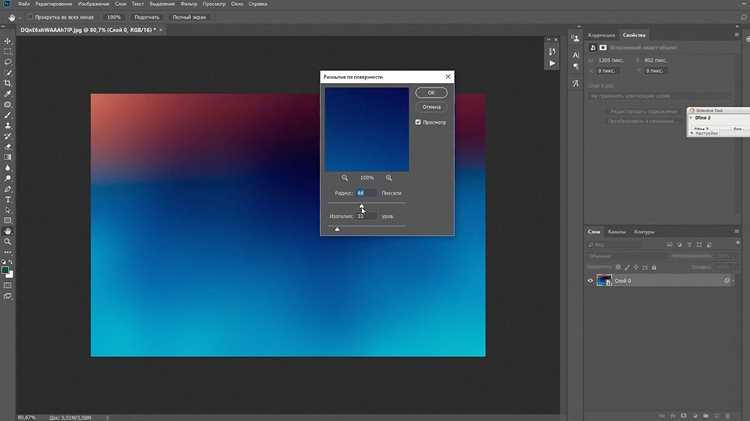Open Properties panel options menu
Image resolution: width=750 pixels, height=421 pixels.
(x=737, y=35)
